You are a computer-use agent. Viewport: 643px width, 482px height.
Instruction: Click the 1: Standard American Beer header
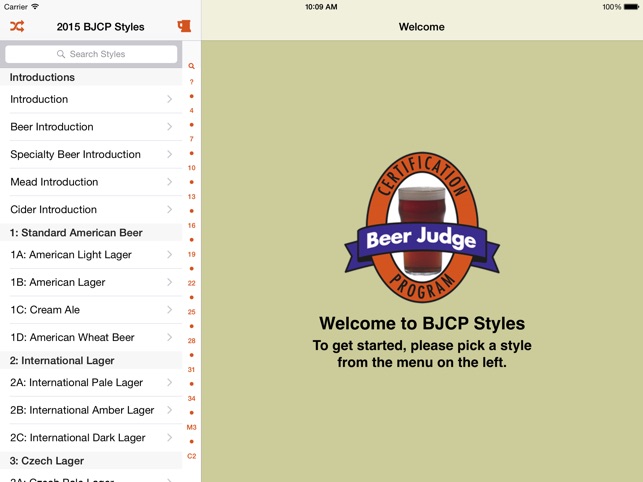click(x=91, y=233)
